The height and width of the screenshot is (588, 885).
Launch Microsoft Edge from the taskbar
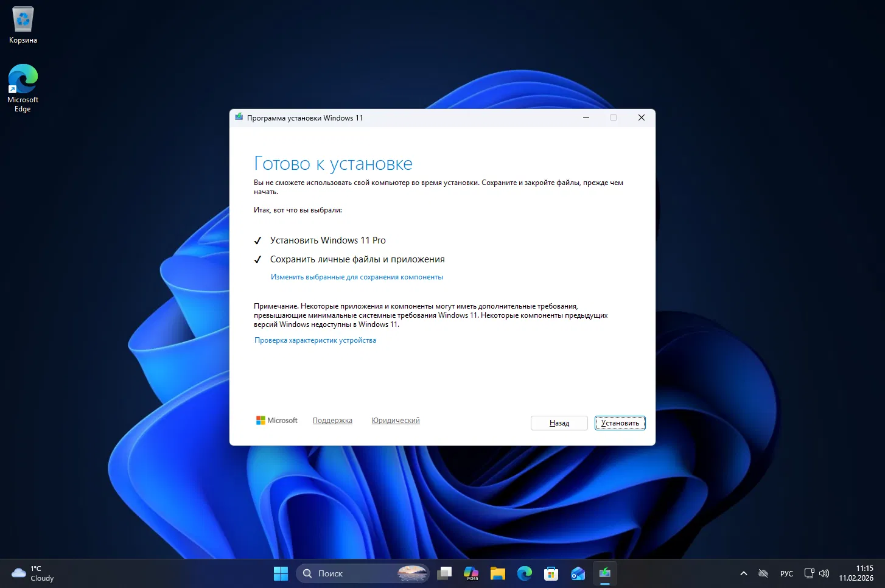(x=525, y=573)
